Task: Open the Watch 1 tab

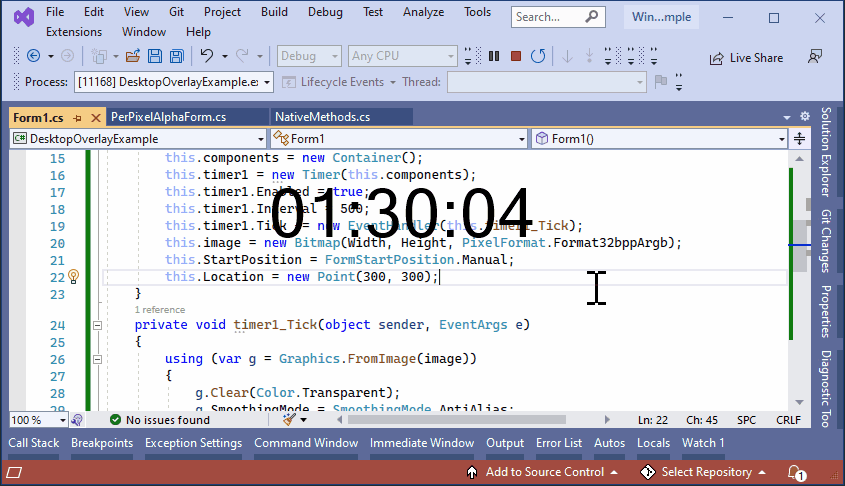Action: tap(703, 443)
